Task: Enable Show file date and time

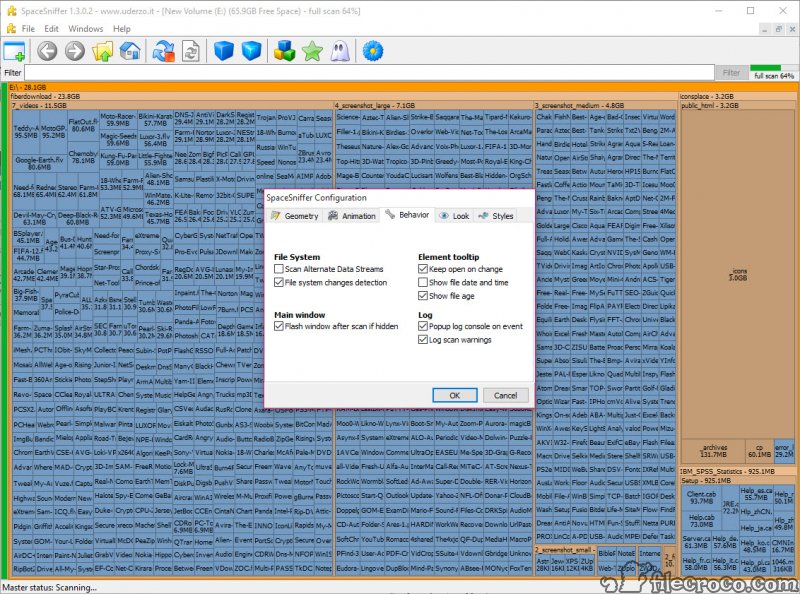Action: pos(422,282)
